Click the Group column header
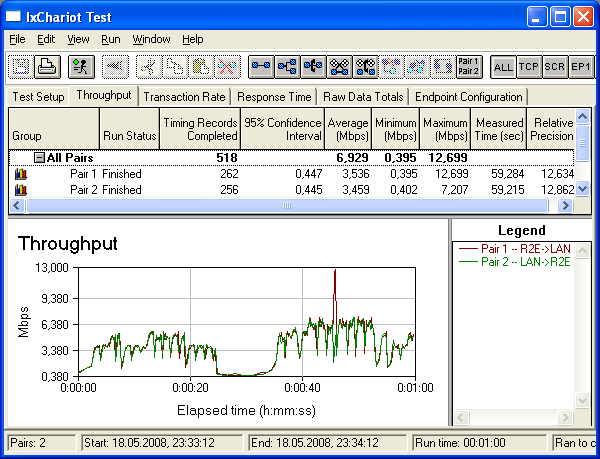Viewport: 600px width, 459px height. [54, 129]
